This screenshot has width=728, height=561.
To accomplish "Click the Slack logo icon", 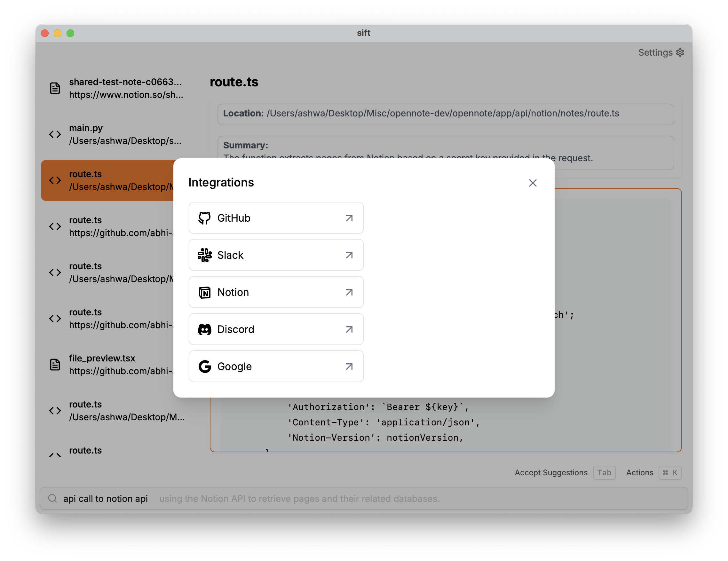I will [204, 255].
